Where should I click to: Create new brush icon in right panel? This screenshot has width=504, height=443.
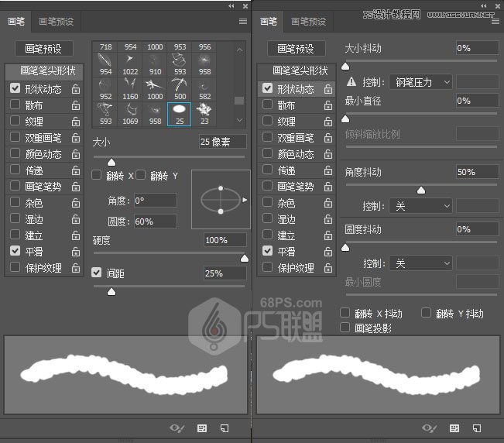[477, 428]
